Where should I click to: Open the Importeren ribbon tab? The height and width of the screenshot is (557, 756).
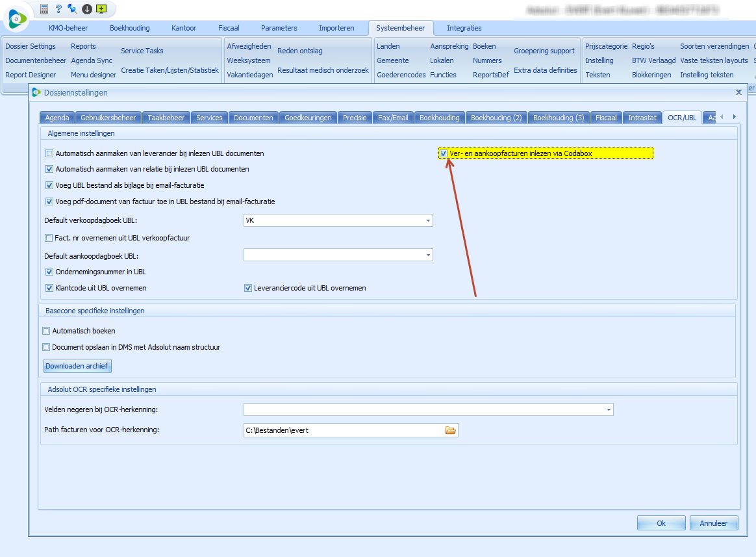(336, 28)
